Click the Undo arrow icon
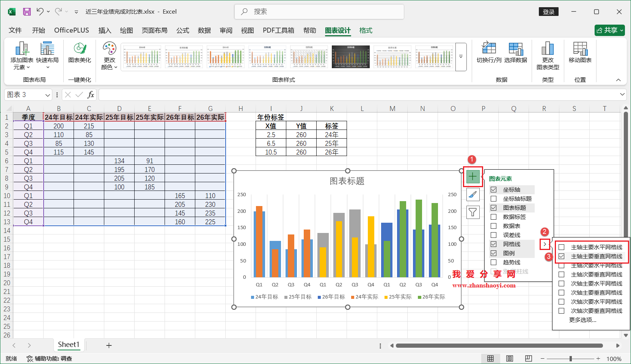 40,12
